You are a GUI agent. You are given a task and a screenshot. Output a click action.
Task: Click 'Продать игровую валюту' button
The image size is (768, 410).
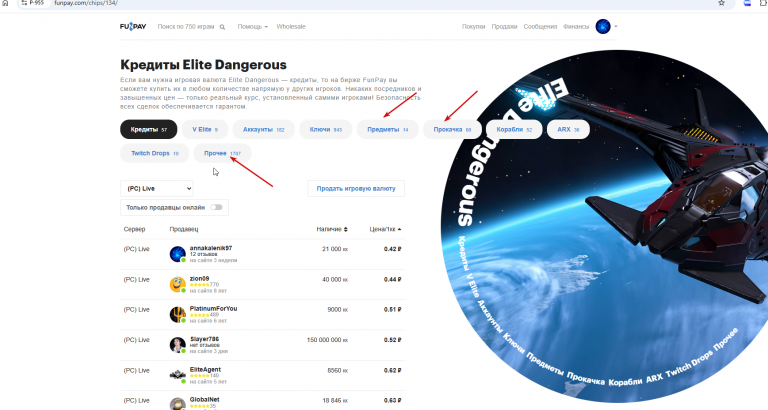(x=356, y=189)
